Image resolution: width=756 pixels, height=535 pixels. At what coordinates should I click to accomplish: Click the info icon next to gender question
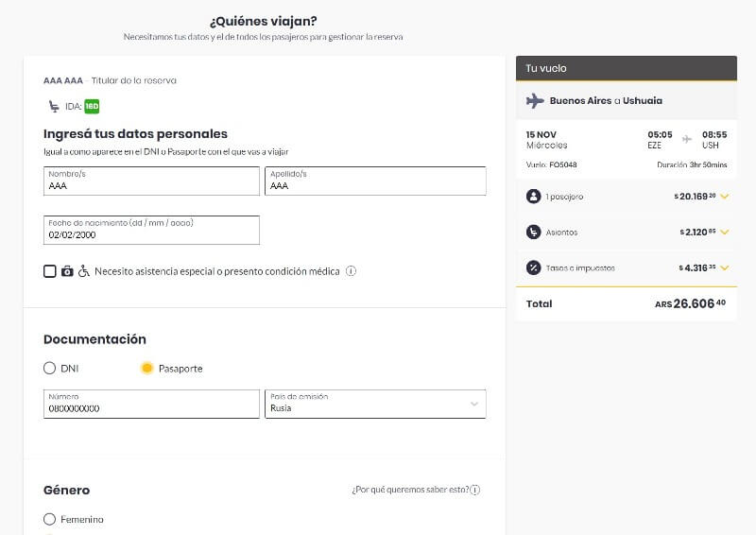pos(475,490)
